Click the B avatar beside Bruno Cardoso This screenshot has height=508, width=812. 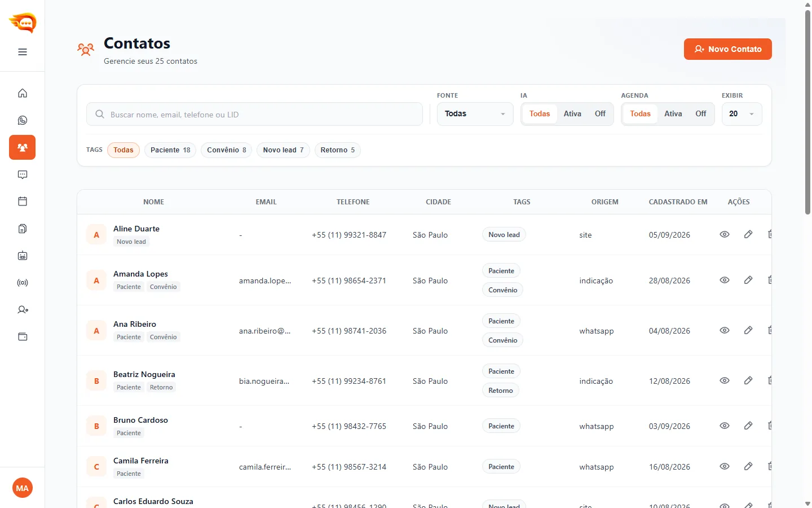coord(96,426)
